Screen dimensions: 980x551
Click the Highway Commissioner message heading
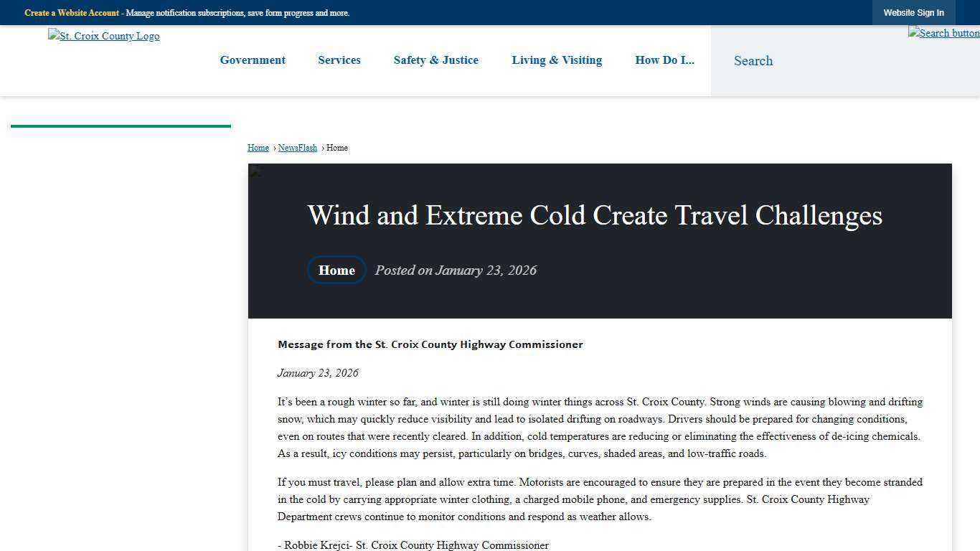[x=430, y=344]
